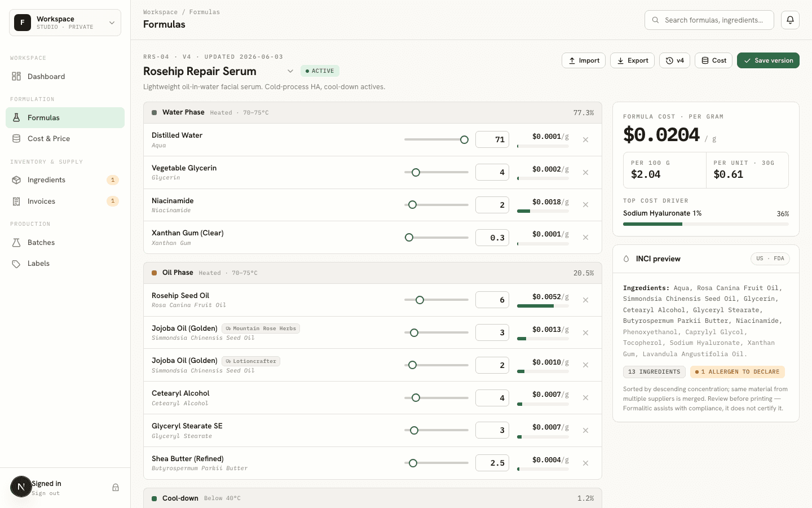Remove Rosehip Seed Oil row

585,300
